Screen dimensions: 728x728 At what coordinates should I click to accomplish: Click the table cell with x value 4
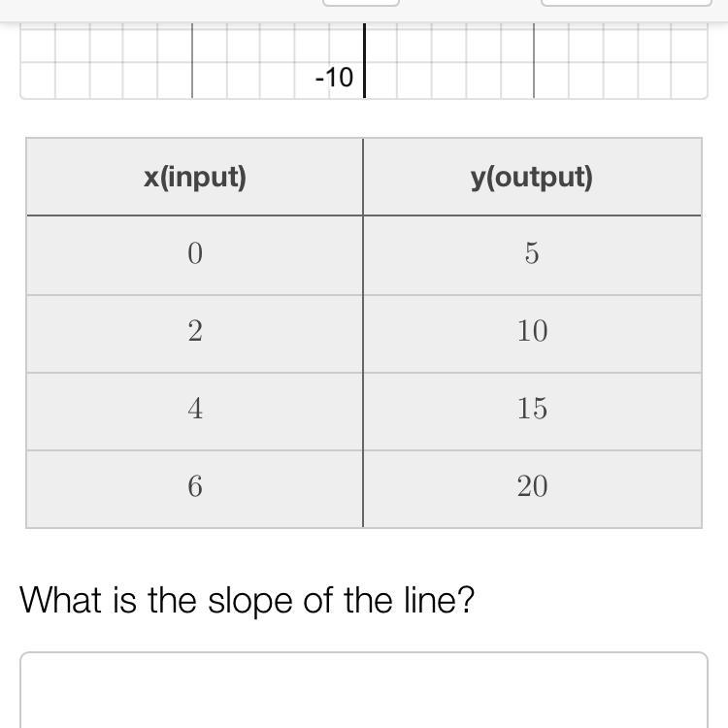(194, 412)
